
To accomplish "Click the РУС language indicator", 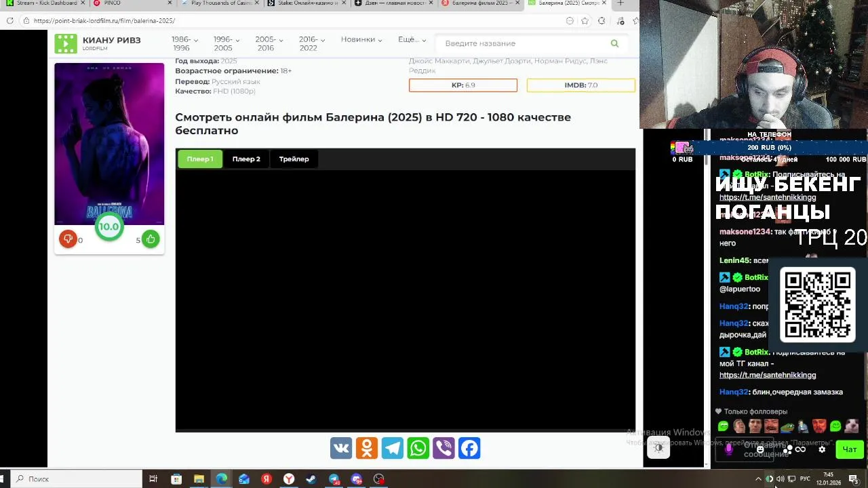I will pos(805,479).
